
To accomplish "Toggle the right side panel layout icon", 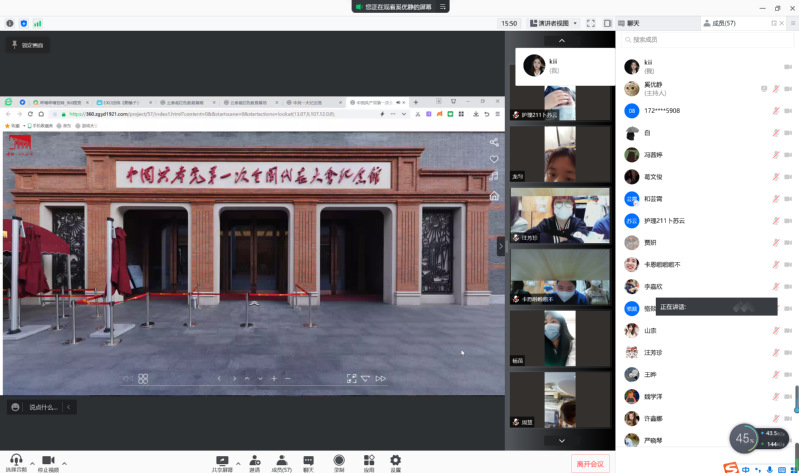I will pyautogui.click(x=606, y=23).
